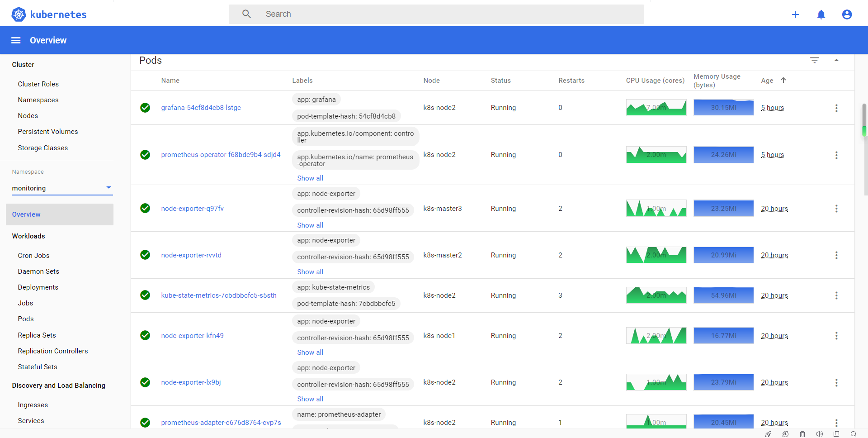This screenshot has height=438, width=868.
Task: Open actions menu for prometheus-operator pod
Action: (x=836, y=155)
